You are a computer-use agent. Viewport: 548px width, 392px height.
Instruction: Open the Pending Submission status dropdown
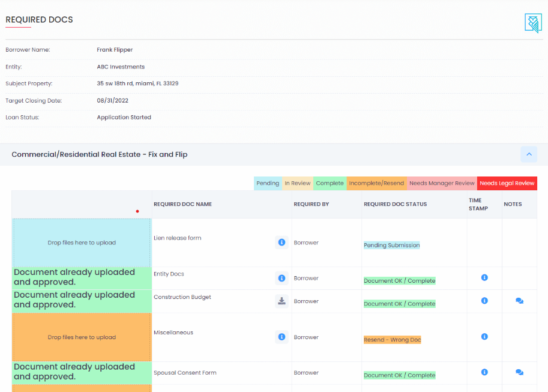391,246
